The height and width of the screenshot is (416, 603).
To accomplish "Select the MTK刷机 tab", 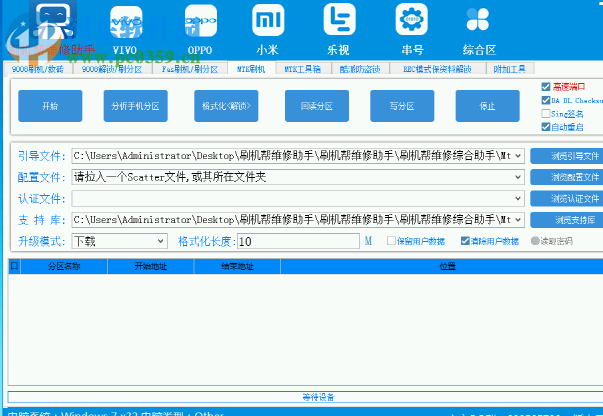I will 251,69.
